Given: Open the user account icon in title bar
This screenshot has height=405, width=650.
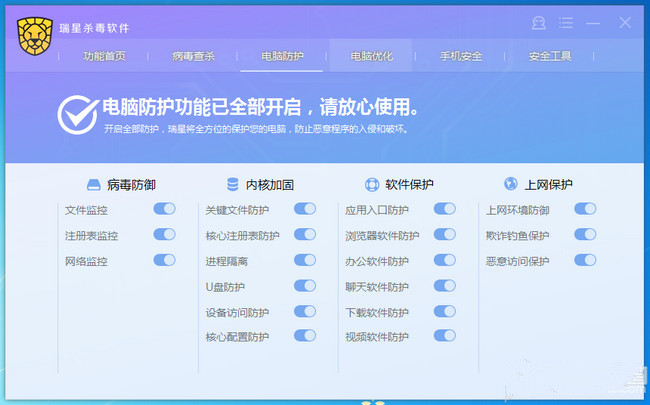Looking at the screenshot, I should (x=539, y=22).
